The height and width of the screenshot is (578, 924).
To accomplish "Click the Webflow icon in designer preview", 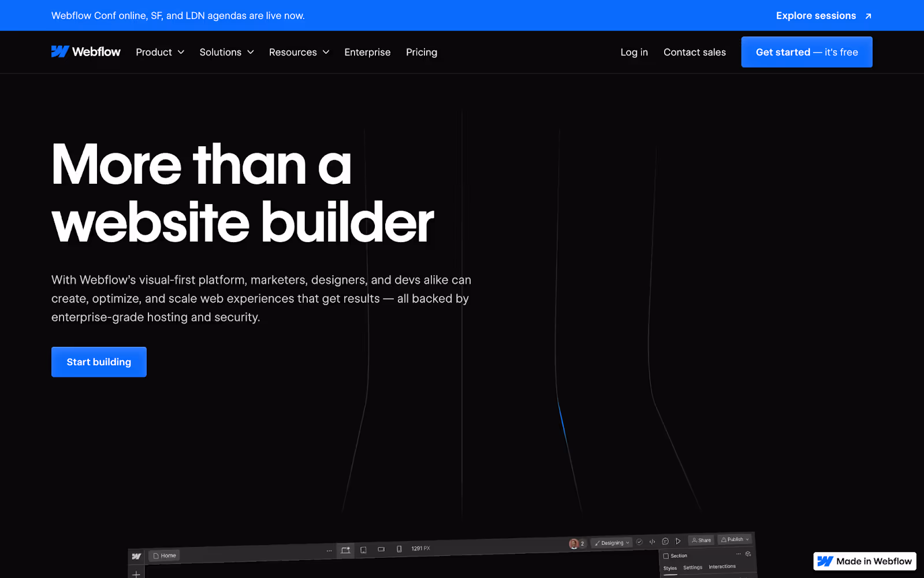I will 136,556.
